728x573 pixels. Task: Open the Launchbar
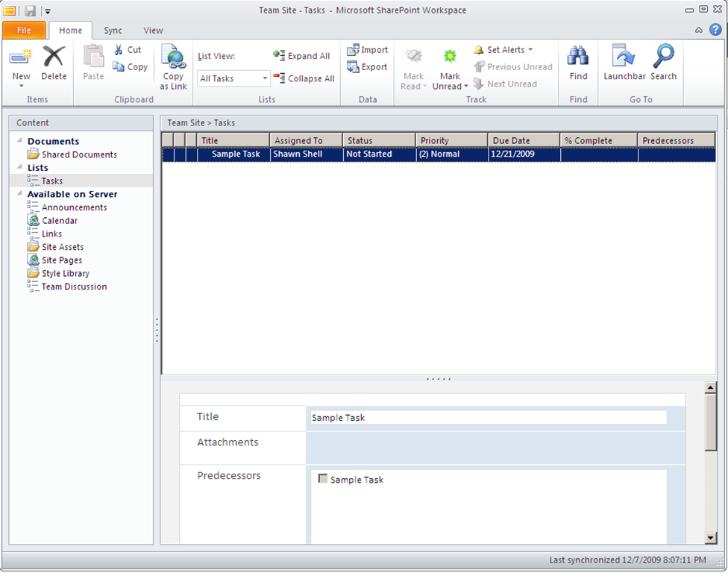(624, 63)
